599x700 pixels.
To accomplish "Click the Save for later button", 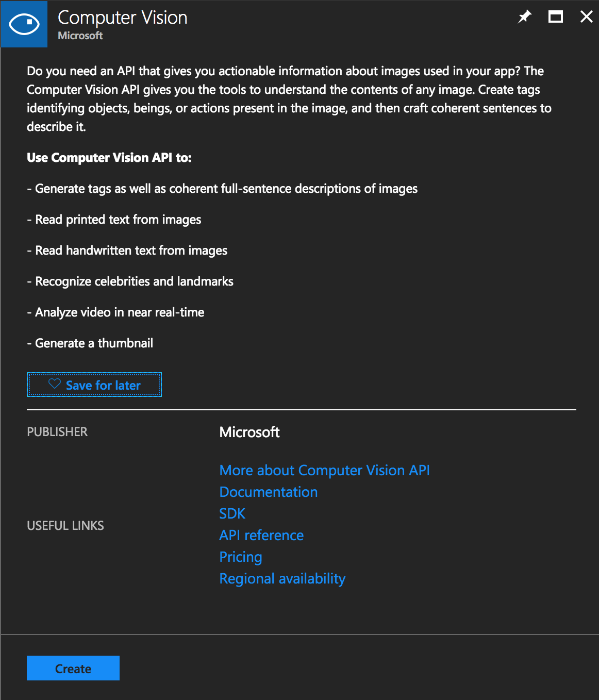I will coord(94,385).
